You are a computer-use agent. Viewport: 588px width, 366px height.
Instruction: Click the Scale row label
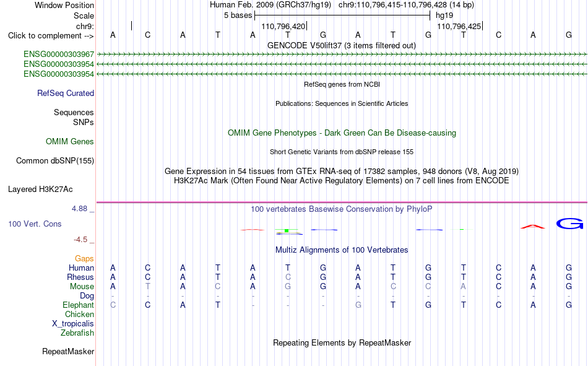pos(84,15)
